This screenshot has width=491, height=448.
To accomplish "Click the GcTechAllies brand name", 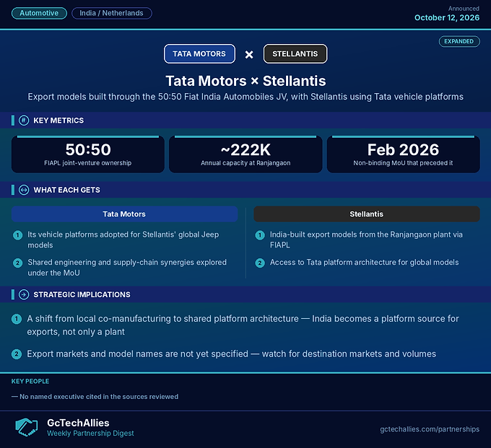I will [x=78, y=423].
